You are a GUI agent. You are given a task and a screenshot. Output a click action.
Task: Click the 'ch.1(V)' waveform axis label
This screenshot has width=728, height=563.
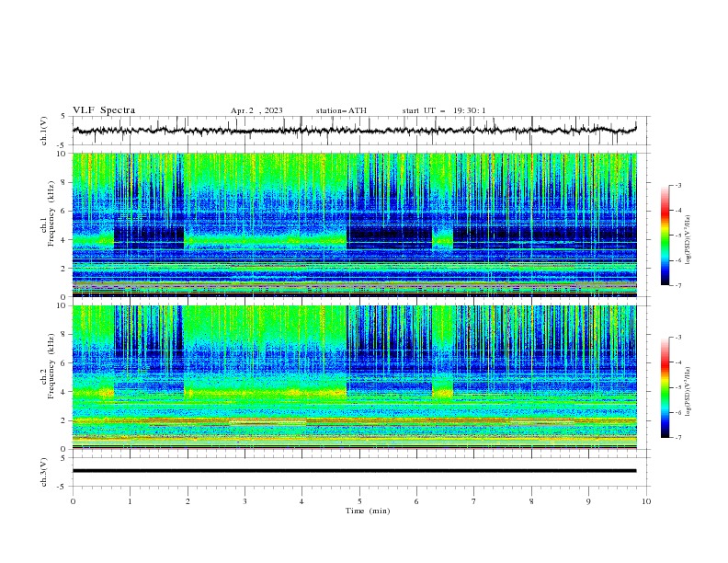tap(43, 131)
